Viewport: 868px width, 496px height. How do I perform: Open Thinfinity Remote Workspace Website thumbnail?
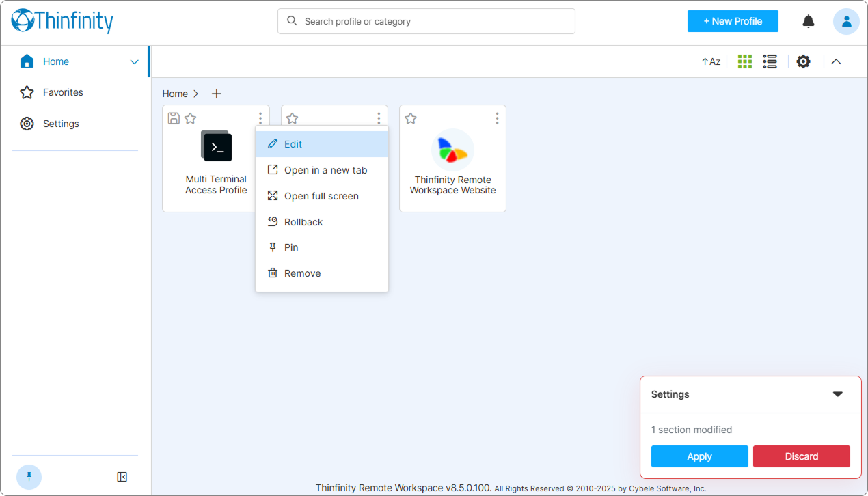tap(452, 150)
